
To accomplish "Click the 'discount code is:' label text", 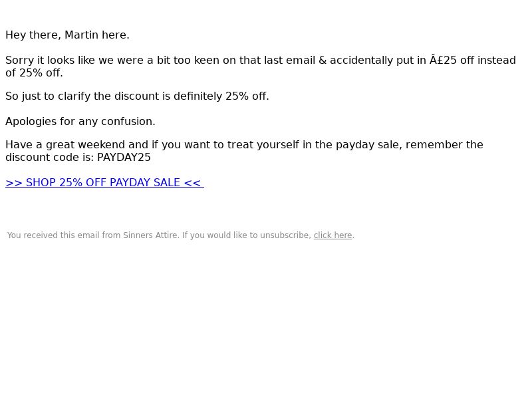I will point(49,158).
